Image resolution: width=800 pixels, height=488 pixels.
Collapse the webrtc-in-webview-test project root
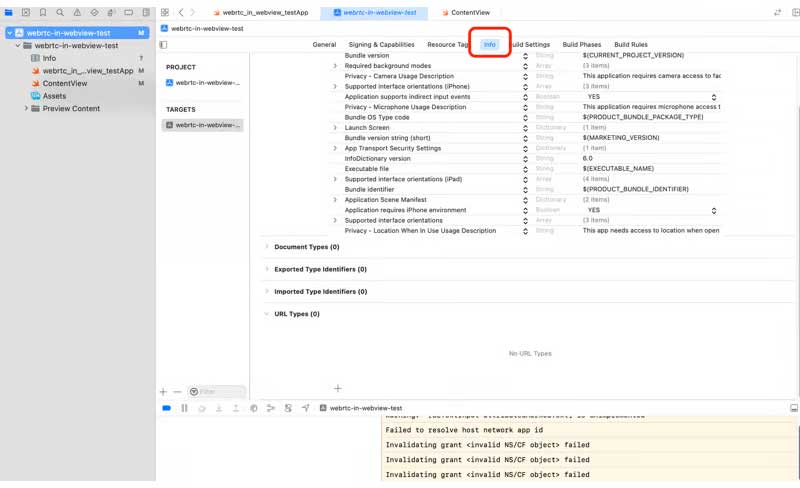[10, 33]
